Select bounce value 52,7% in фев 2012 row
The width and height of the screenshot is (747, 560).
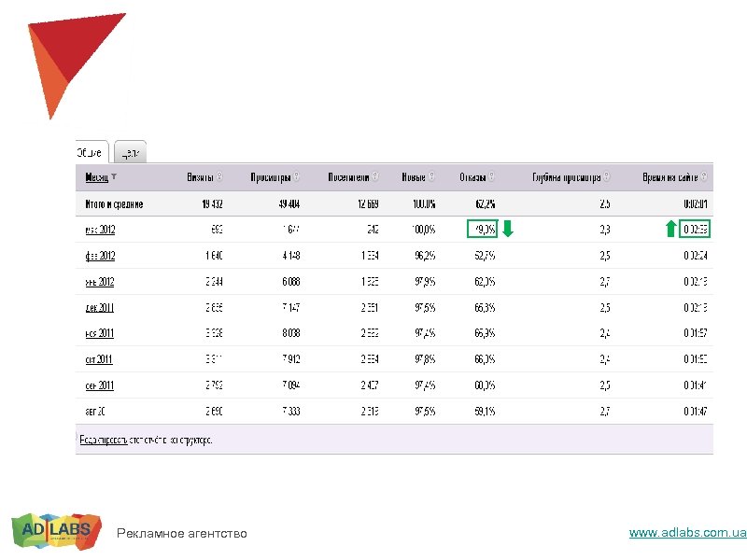click(485, 256)
